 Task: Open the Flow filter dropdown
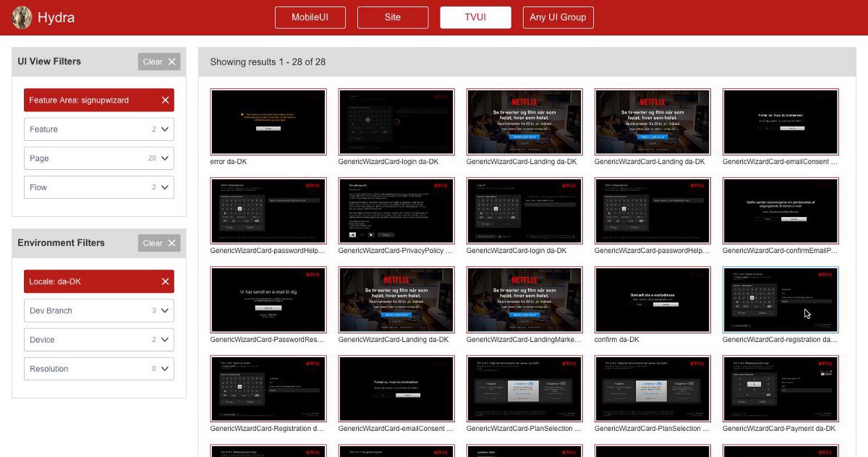(x=99, y=187)
